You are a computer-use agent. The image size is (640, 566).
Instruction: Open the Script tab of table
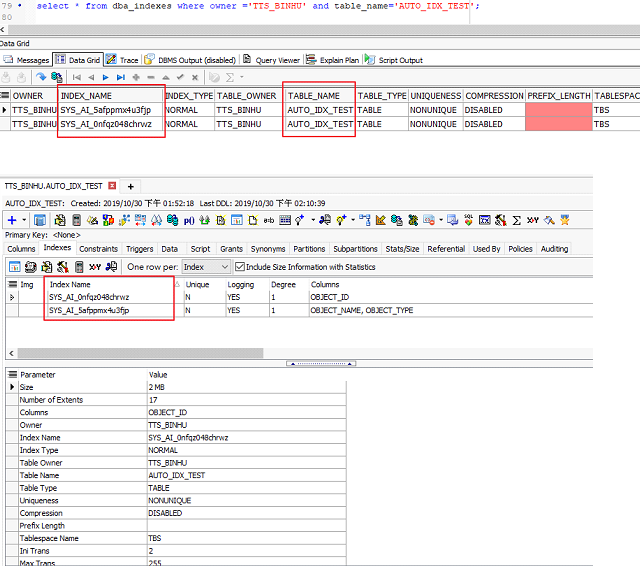point(200,249)
